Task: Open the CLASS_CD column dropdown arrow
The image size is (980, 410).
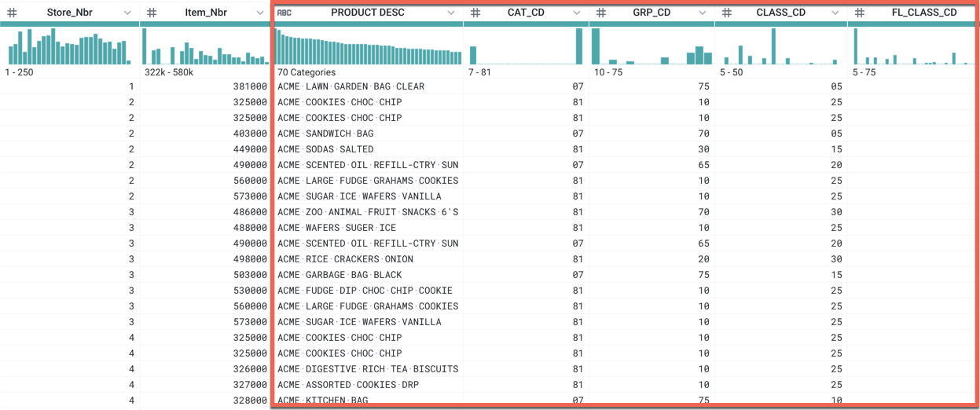Action: click(835, 13)
